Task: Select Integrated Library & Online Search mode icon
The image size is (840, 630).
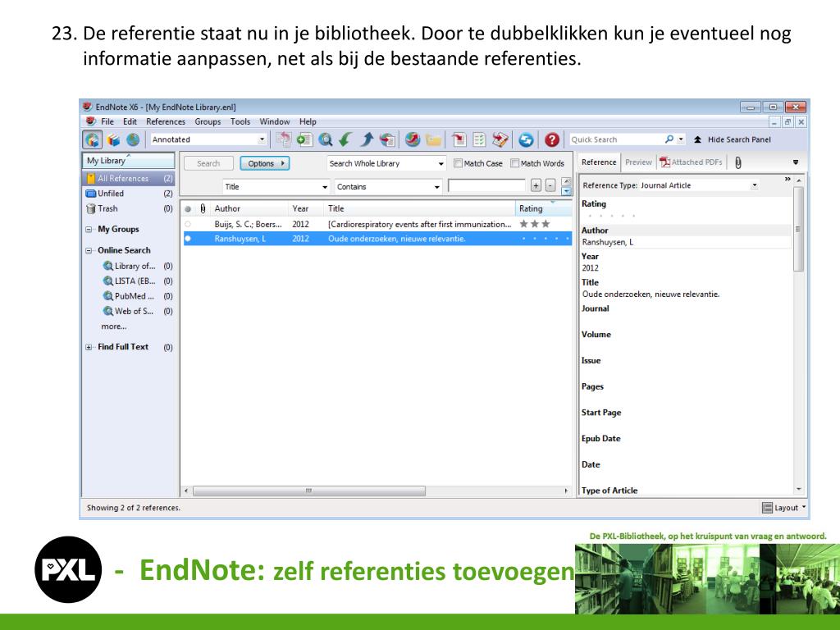Action: pos(92,139)
